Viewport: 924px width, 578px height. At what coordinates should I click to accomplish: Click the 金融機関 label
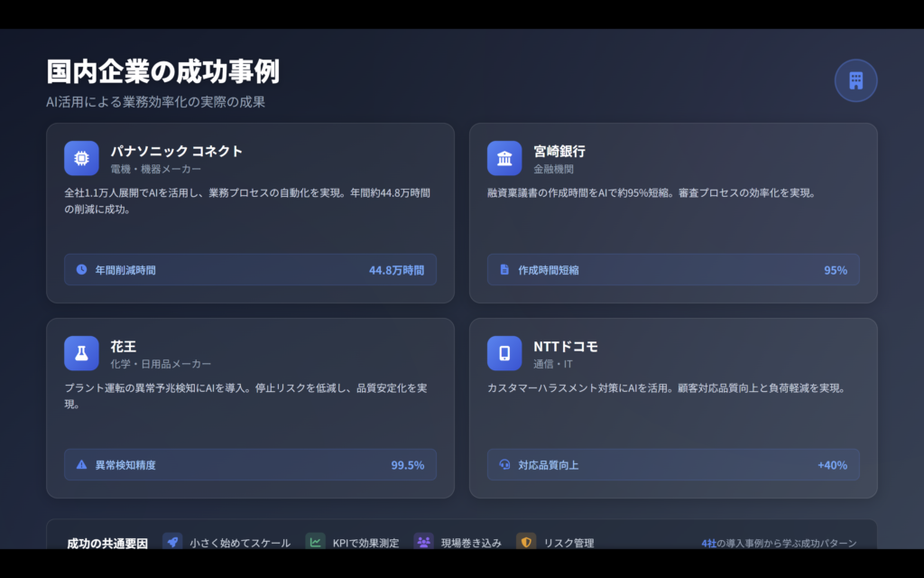coord(553,169)
